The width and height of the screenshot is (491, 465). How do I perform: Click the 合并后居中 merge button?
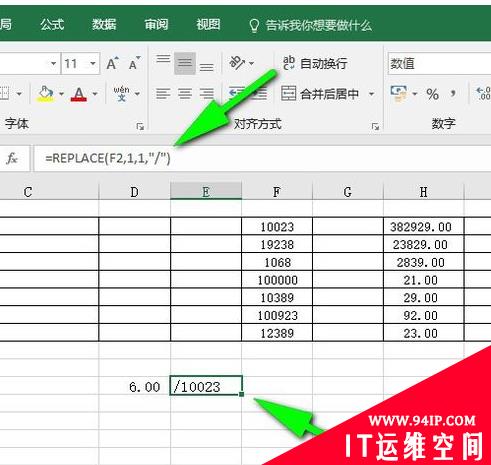pos(320,94)
